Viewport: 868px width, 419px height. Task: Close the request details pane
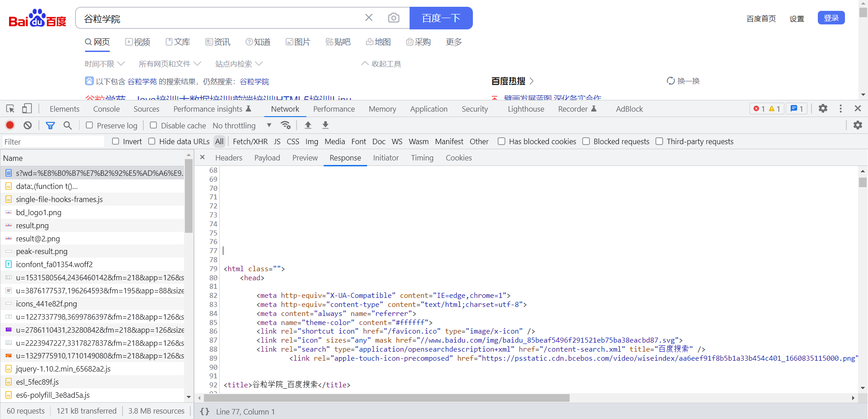point(203,157)
